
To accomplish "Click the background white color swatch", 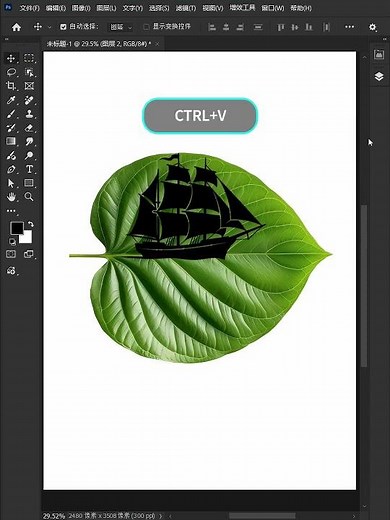I will [27, 238].
